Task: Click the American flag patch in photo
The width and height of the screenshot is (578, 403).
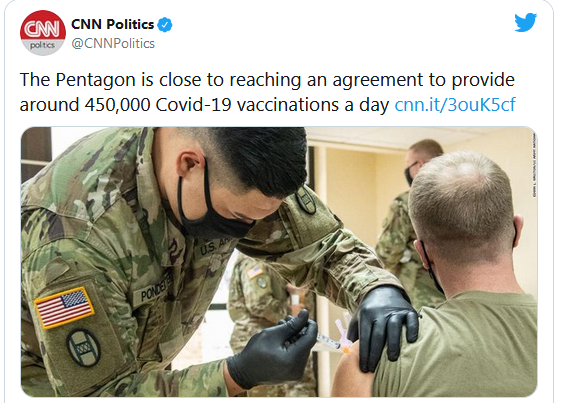Action: [64, 307]
